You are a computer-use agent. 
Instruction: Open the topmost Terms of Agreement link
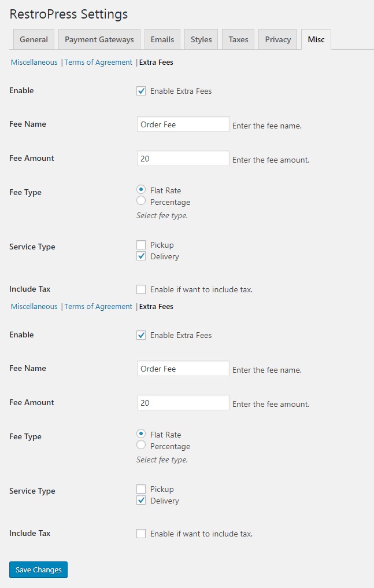[98, 62]
